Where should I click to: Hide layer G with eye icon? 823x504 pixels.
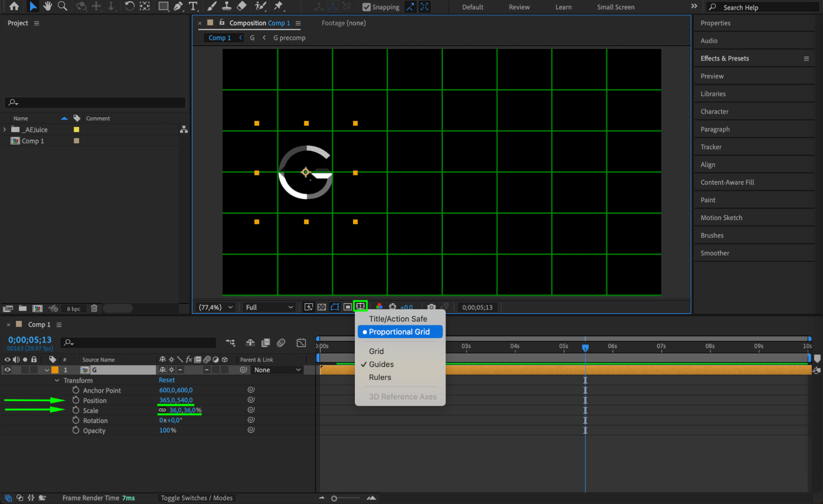tap(7, 370)
